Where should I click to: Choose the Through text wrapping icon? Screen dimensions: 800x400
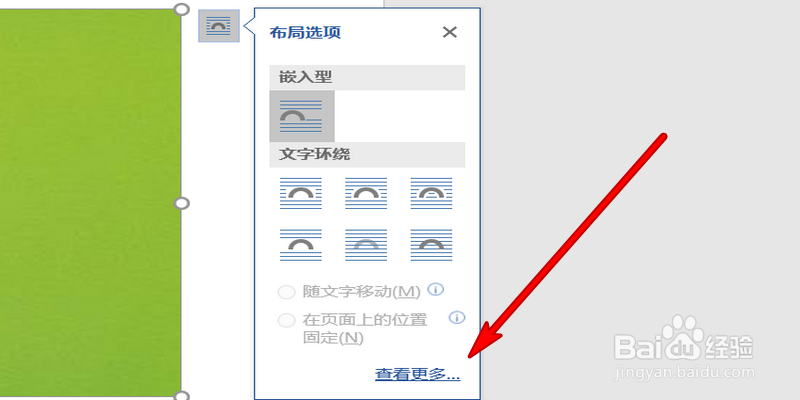pyautogui.click(x=432, y=193)
